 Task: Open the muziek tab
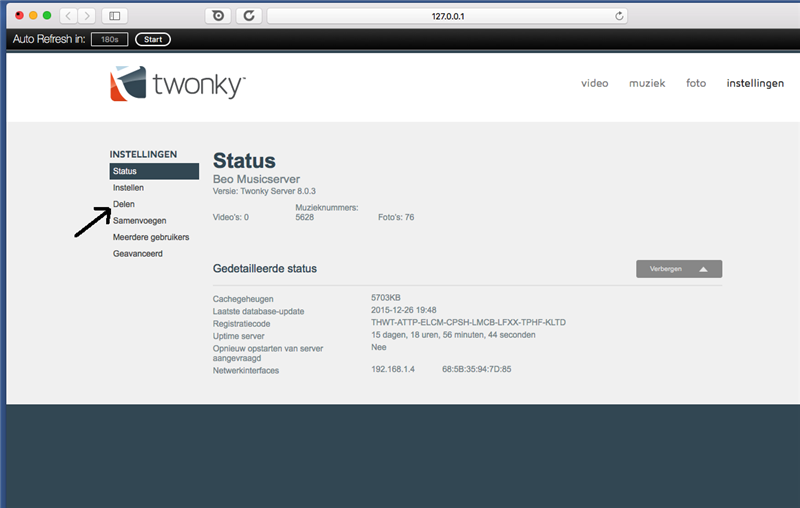pyautogui.click(x=647, y=83)
